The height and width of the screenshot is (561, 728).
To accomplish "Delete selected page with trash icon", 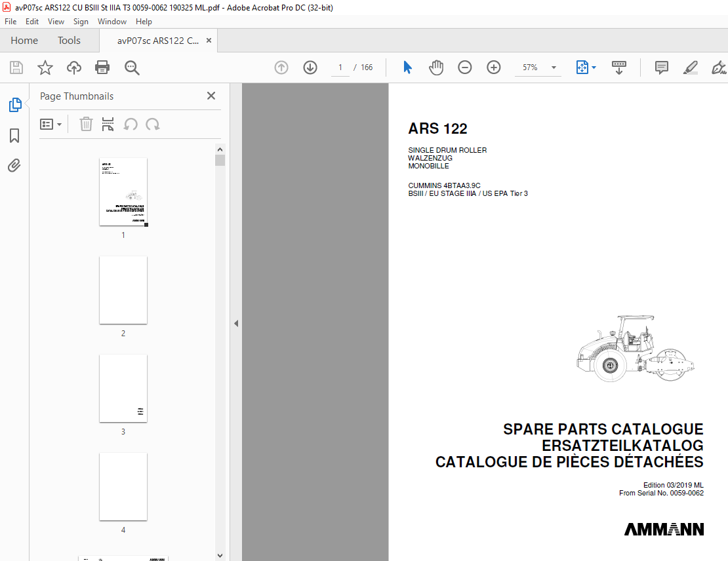I will click(86, 125).
